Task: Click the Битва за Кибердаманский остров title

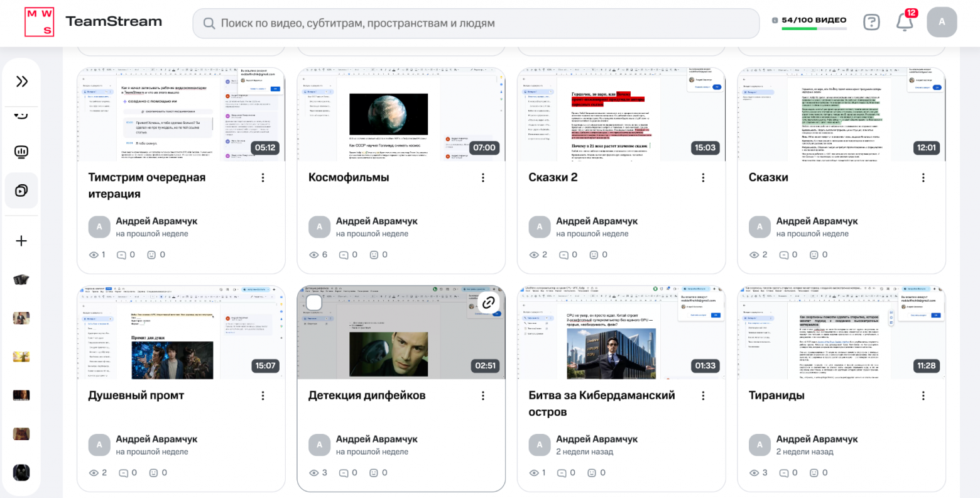Action: coord(602,404)
